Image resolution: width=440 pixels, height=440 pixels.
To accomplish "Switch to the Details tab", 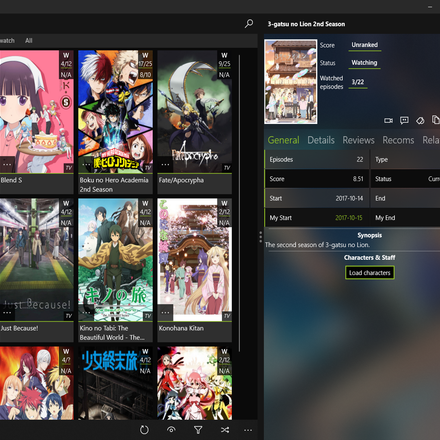I will [321, 140].
